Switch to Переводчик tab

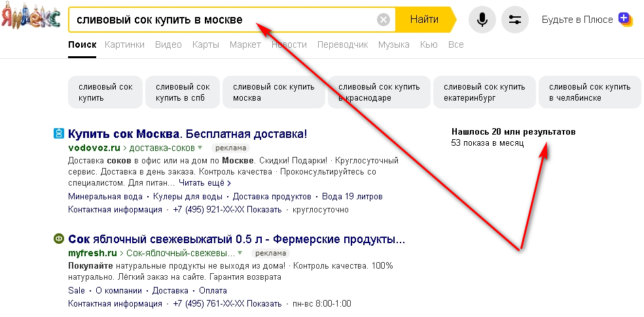coord(342,44)
